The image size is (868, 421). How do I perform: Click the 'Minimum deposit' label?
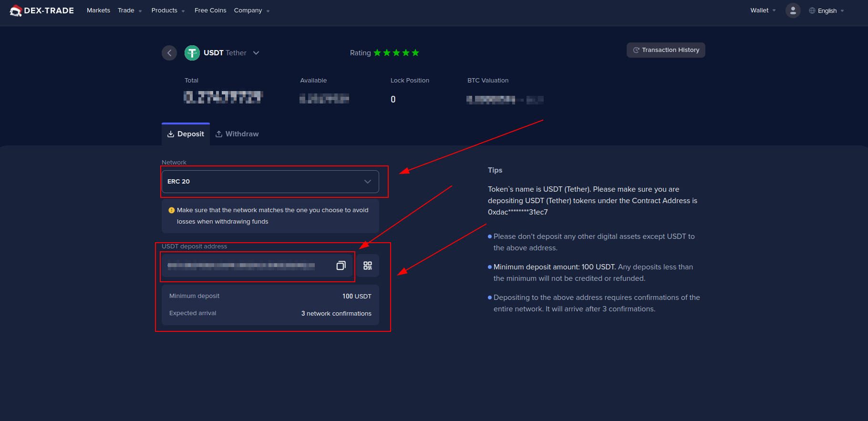click(195, 296)
